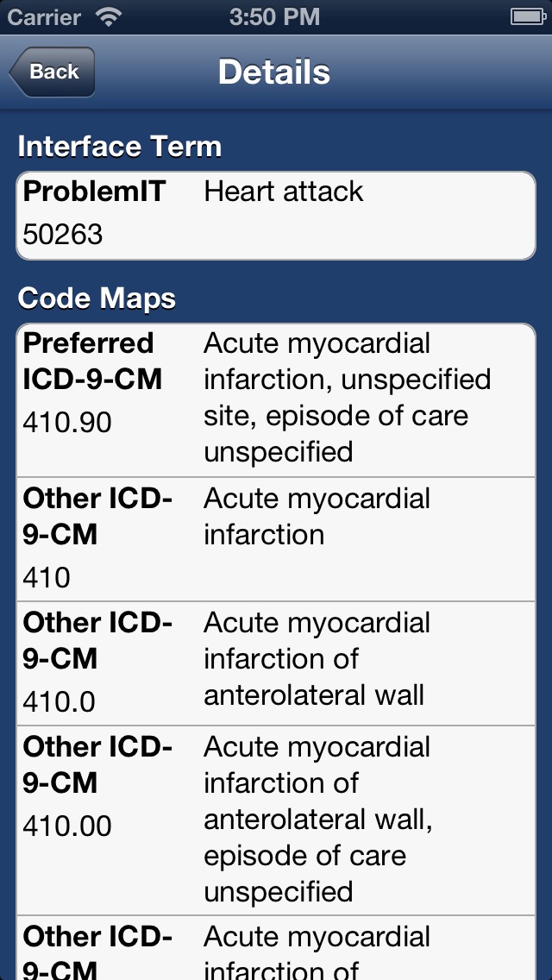Tap the Code Maps section header
The image size is (552, 980).
[97, 298]
